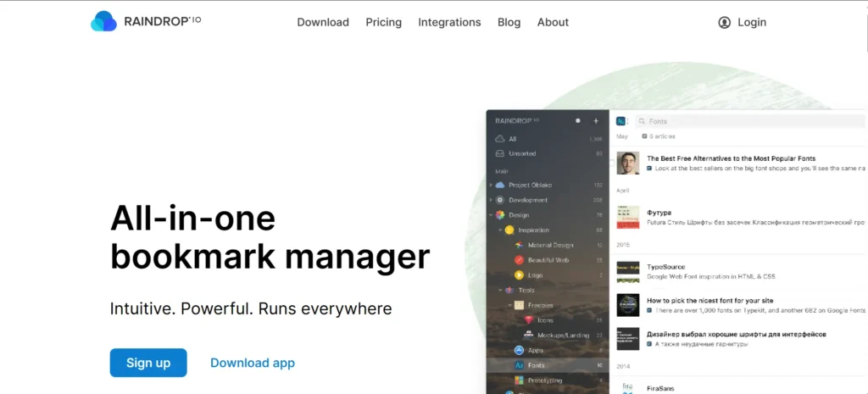Click the blue Apps collection icon
Image resolution: width=868 pixels, height=394 pixels.
(x=519, y=350)
